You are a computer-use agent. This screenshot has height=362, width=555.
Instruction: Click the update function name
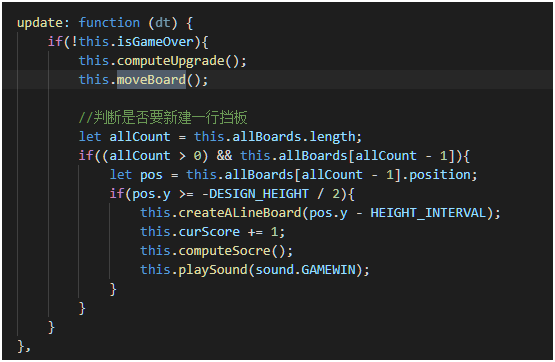pos(40,23)
